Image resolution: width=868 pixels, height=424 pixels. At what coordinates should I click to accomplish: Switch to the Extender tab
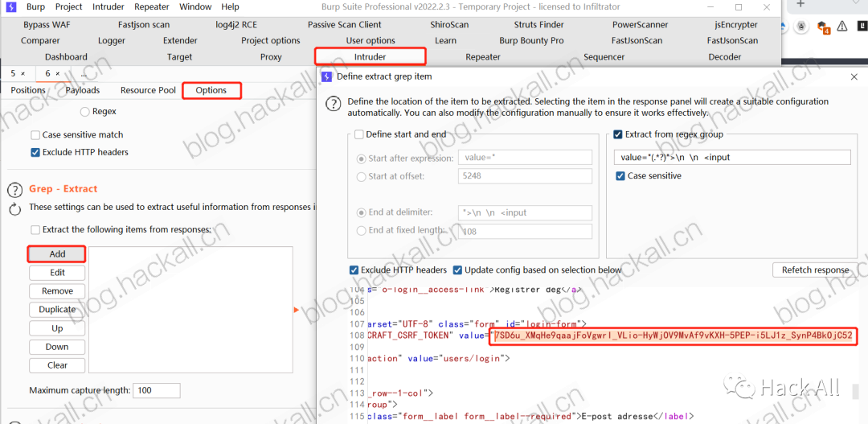[x=180, y=40]
